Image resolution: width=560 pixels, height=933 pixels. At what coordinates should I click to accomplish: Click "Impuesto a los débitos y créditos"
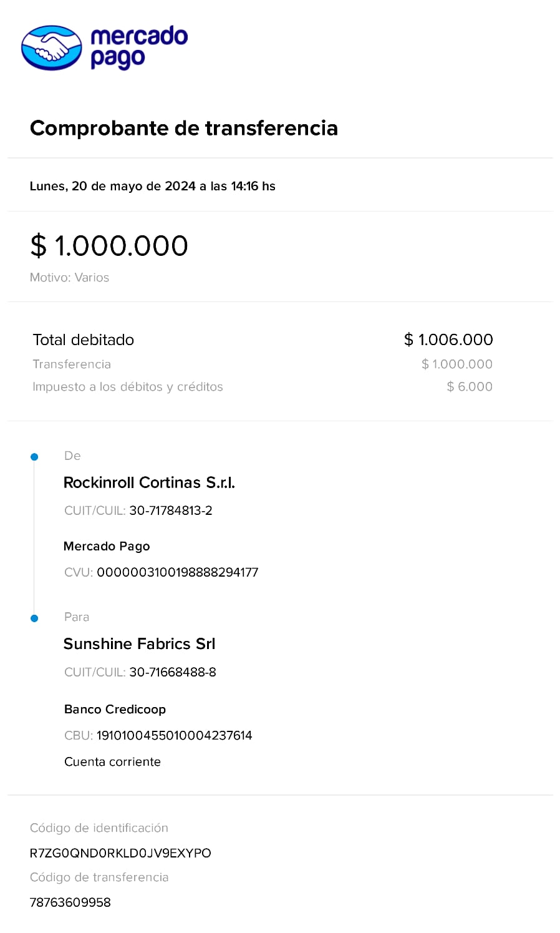pyautogui.click(x=128, y=387)
